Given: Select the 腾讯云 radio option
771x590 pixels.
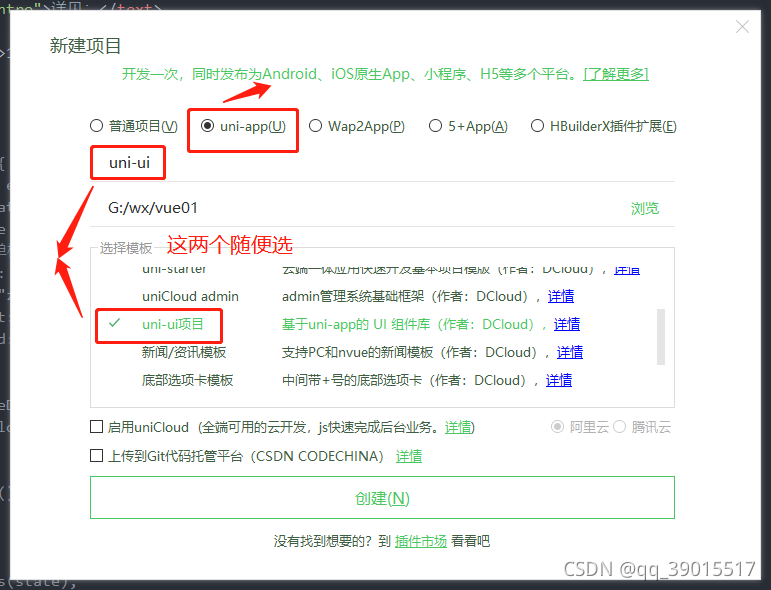Looking at the screenshot, I should tap(620, 427).
